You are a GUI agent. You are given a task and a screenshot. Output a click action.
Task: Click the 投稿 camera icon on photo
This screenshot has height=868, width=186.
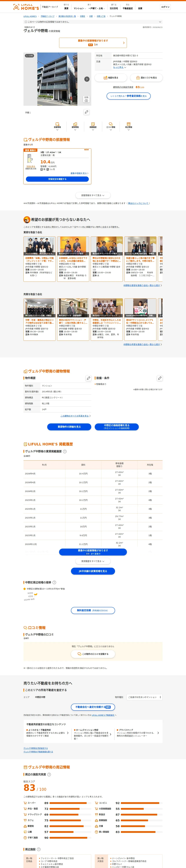(x=86, y=99)
